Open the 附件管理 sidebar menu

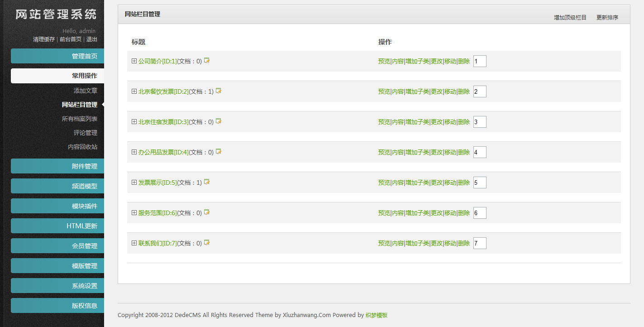(x=57, y=166)
